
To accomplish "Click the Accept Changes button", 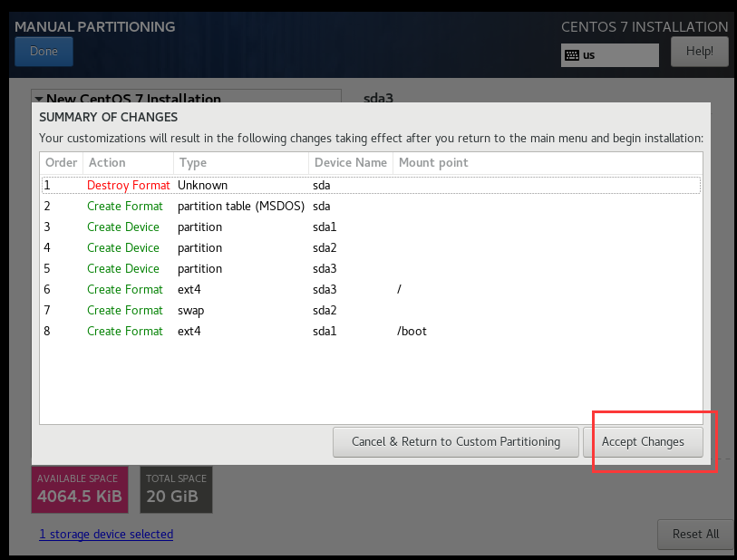I will click(643, 442).
